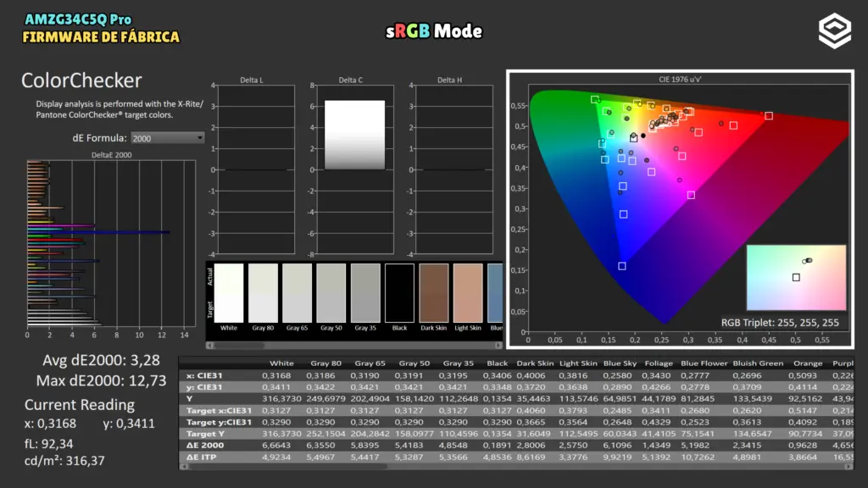
Task: Click the Bluish Green column header
Action: (758, 363)
